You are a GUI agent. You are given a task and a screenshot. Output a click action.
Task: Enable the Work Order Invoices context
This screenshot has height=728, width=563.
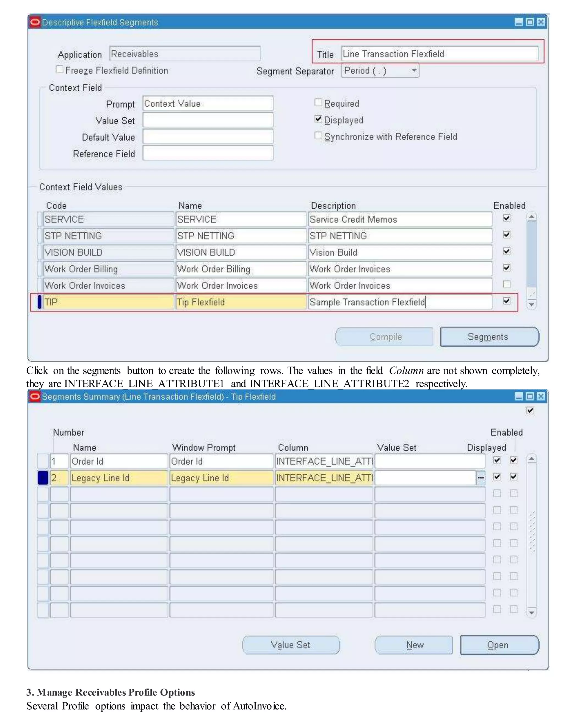(506, 284)
